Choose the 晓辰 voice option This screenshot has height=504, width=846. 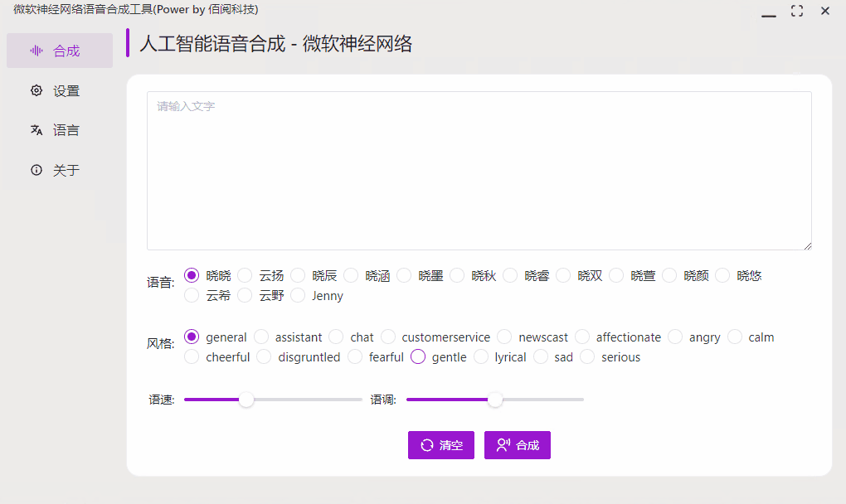coord(298,275)
